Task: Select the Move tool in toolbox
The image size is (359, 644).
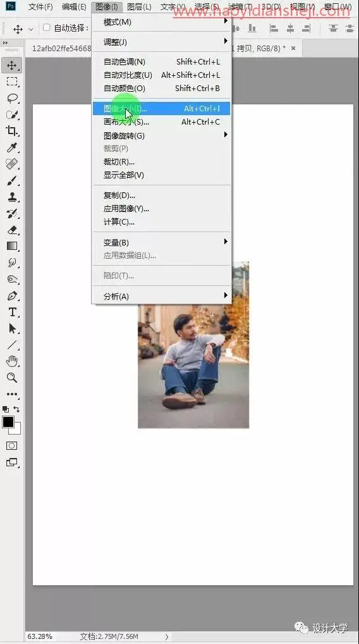Action: (x=11, y=65)
